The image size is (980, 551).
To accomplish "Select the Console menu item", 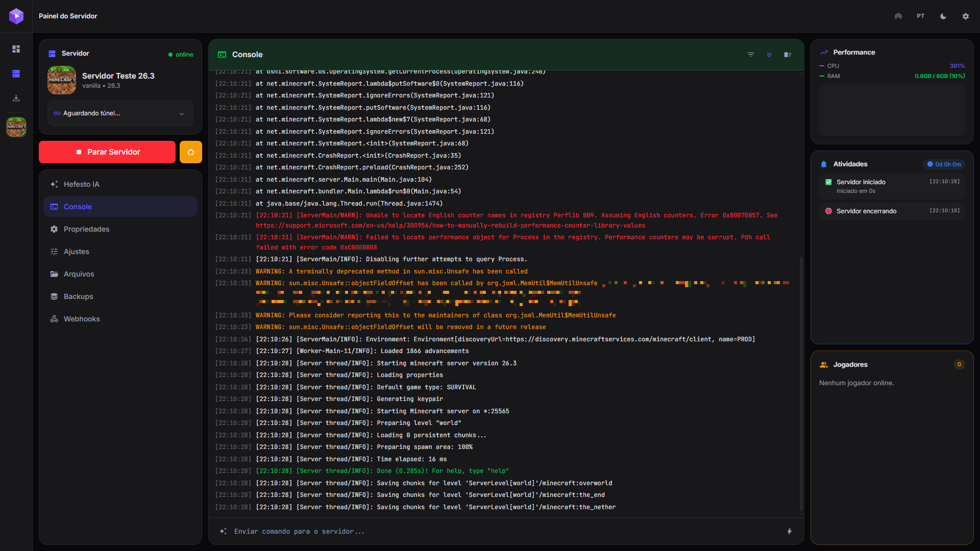I will tap(120, 207).
